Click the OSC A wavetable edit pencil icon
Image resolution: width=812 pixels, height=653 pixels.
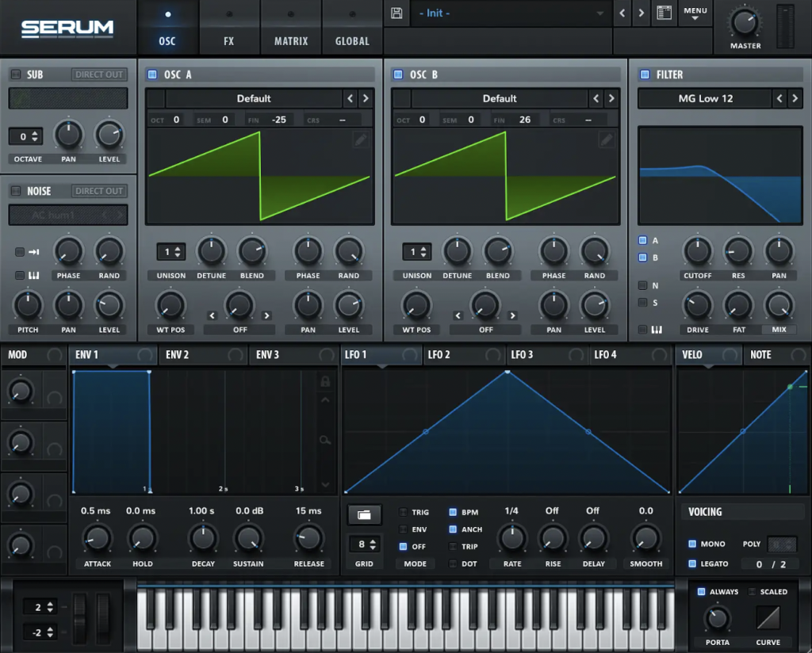pos(361,139)
